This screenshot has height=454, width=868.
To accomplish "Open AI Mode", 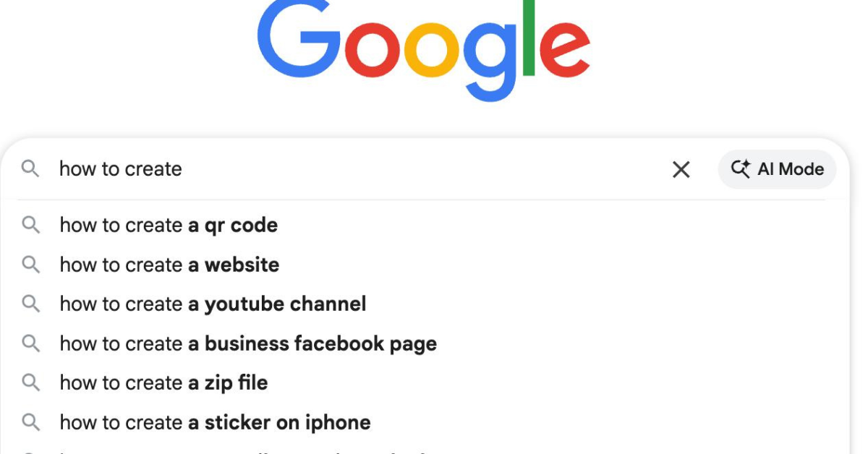I will 777,169.
